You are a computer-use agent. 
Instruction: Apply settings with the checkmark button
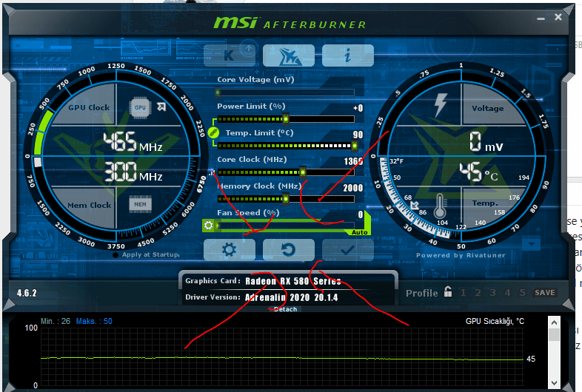[348, 249]
